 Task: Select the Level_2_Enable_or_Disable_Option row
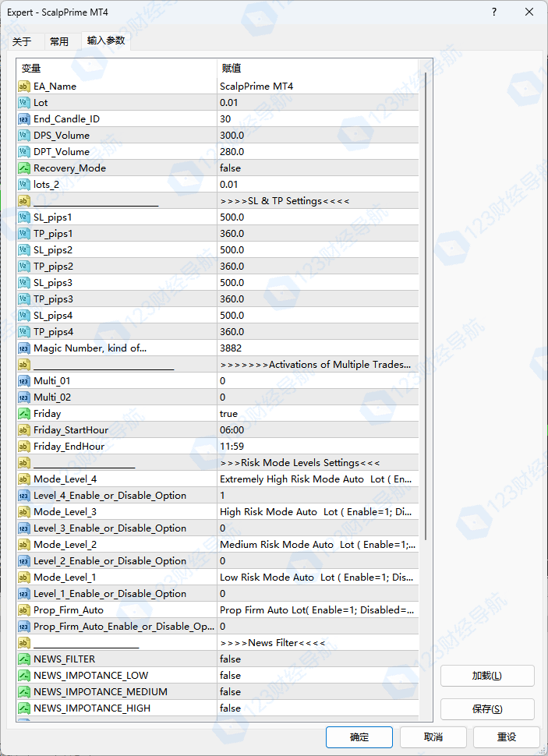217,561
